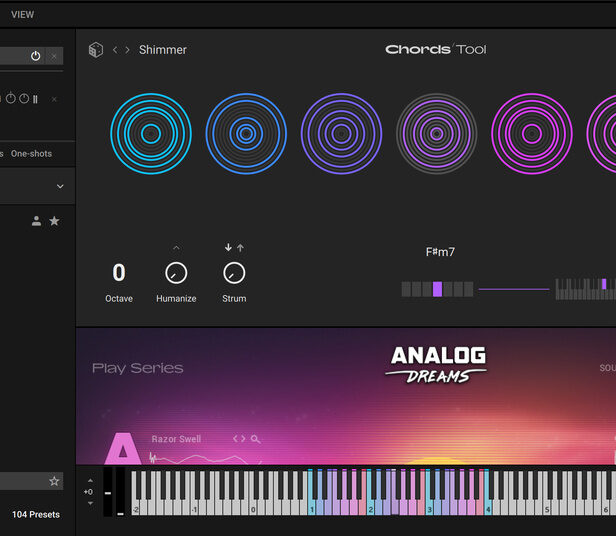Set strum direction down arrow
Screen dimensions: 616x536
click(x=228, y=248)
